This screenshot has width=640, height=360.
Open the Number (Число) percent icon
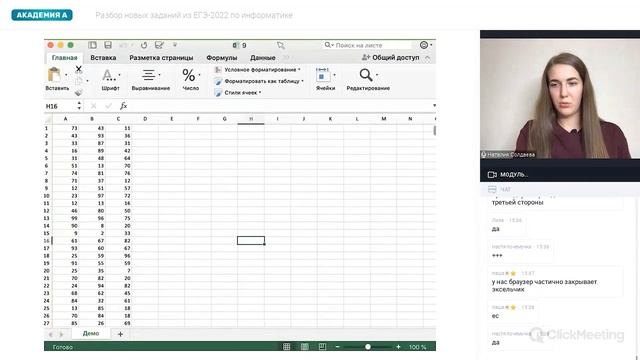(189, 75)
